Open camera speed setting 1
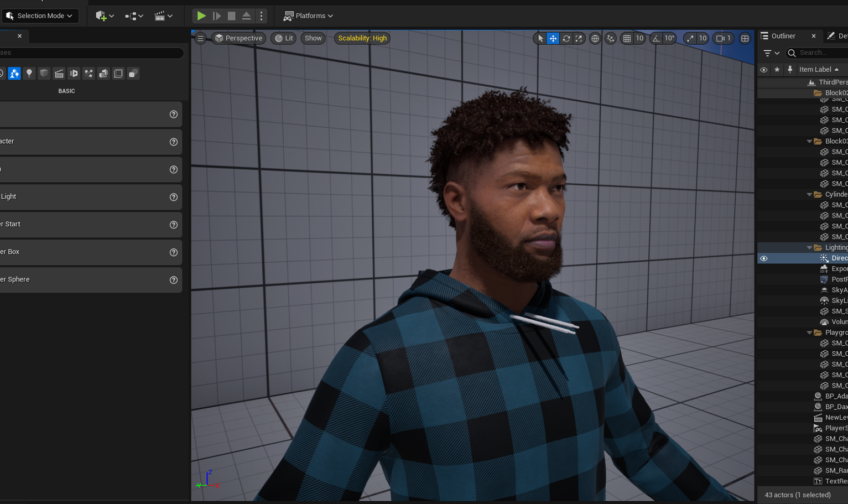 pyautogui.click(x=724, y=38)
